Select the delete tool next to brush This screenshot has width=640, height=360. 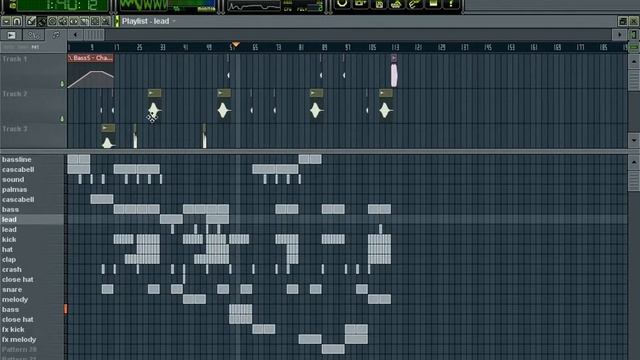(52, 21)
